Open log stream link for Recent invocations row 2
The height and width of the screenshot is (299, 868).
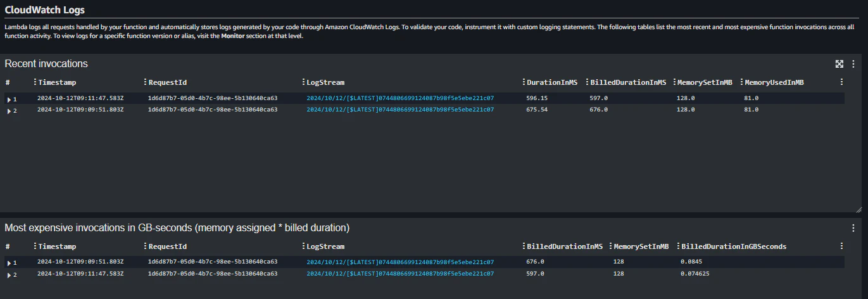400,110
